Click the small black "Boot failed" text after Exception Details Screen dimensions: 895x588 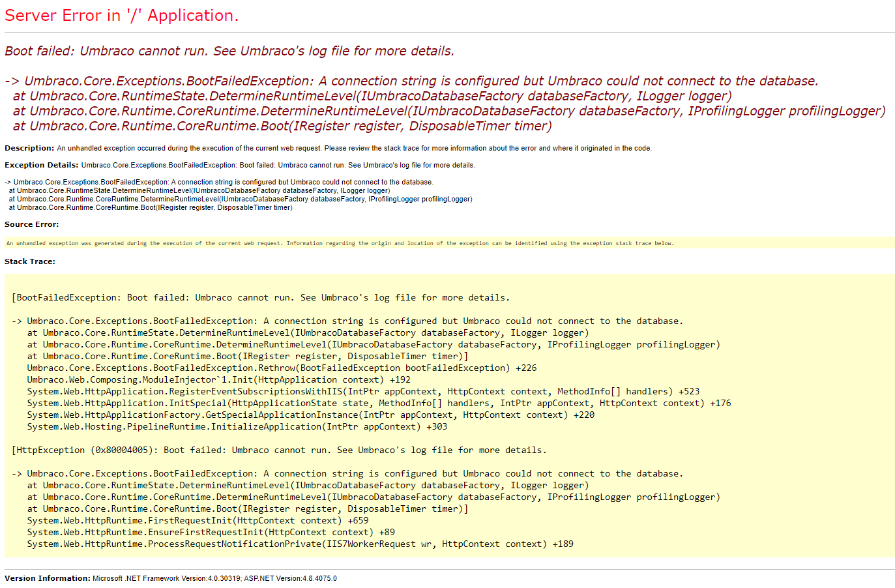pyautogui.click(x=278, y=165)
